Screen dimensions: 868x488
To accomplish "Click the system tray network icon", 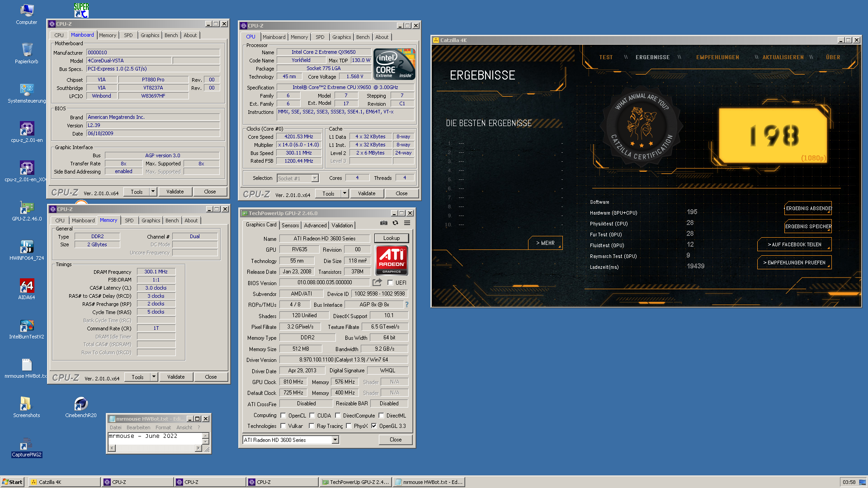I will coord(862,482).
